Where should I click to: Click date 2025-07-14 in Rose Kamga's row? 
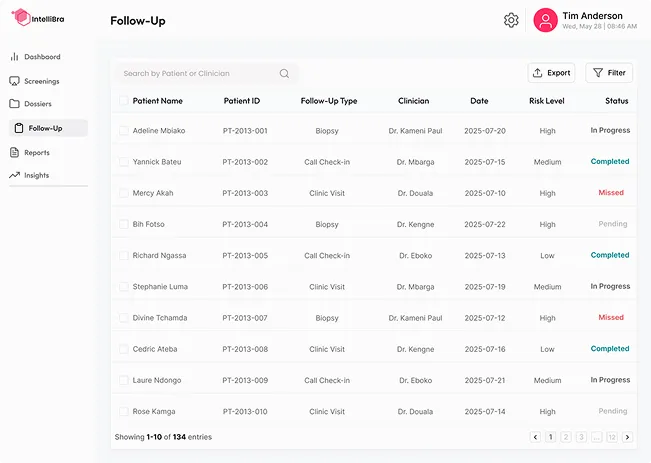coord(485,412)
